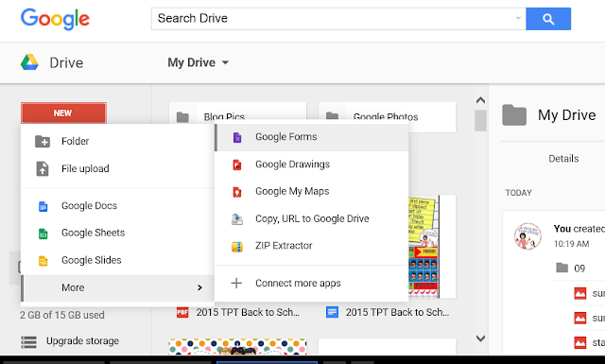Screen dimensions: 605x364
Task: Click 'My Drive' heading in details panel
Action: 567,115
